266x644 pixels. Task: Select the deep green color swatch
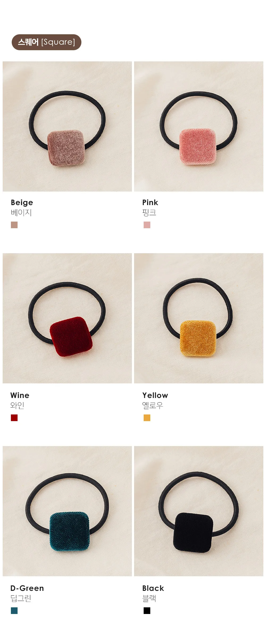point(14,611)
